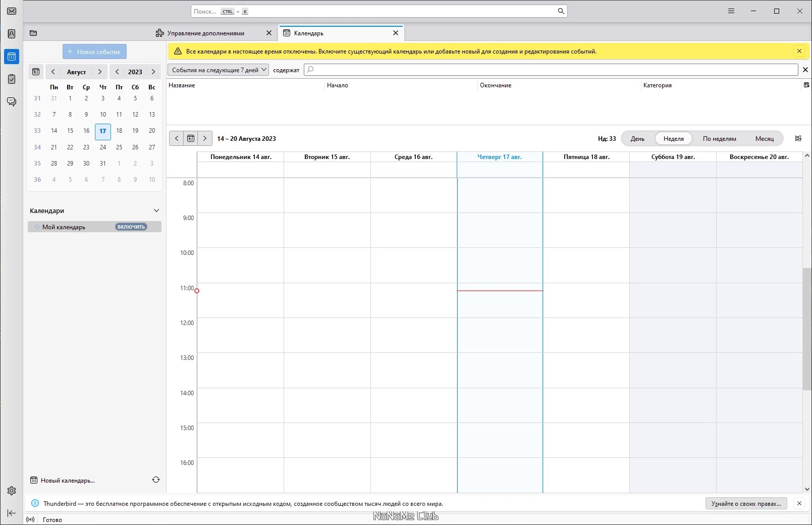Open the Tasks space icon

tap(12, 79)
